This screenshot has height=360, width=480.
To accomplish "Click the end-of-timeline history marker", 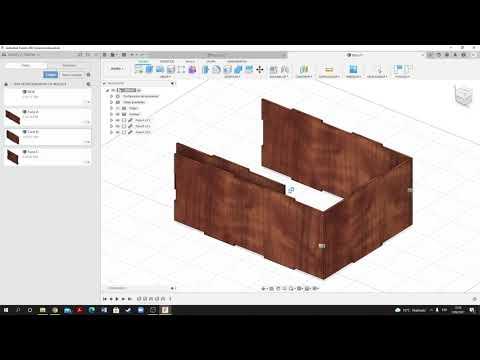I will [170, 299].
